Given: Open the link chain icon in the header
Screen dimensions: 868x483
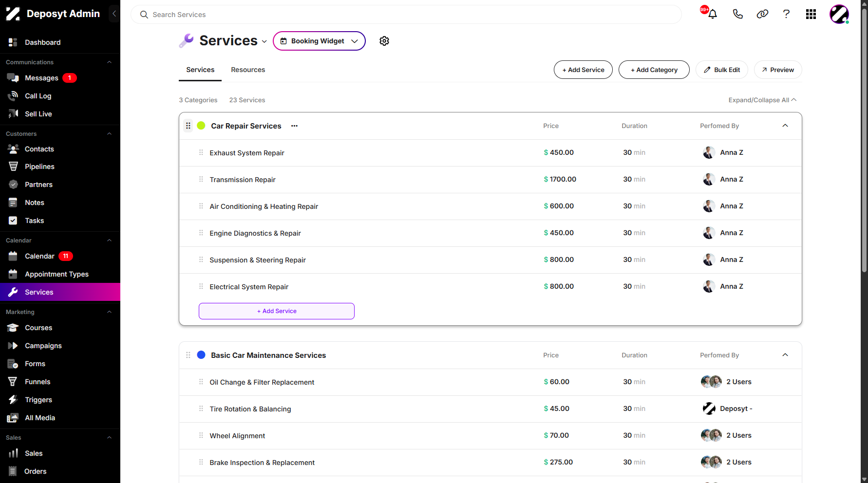Looking at the screenshot, I should point(762,14).
